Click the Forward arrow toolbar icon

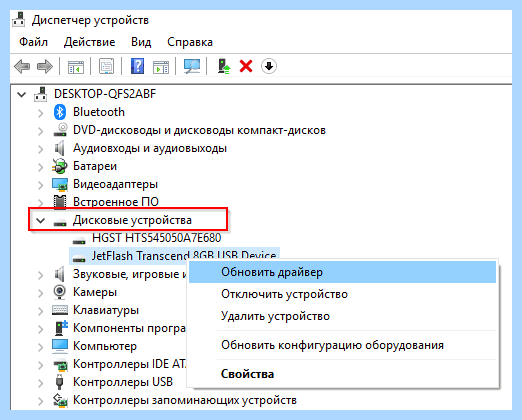pyautogui.click(x=45, y=66)
